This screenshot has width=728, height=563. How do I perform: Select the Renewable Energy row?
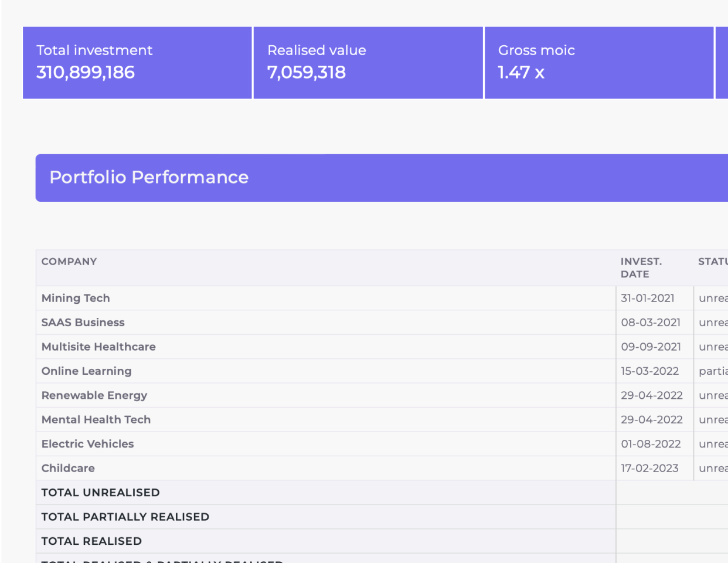point(94,395)
